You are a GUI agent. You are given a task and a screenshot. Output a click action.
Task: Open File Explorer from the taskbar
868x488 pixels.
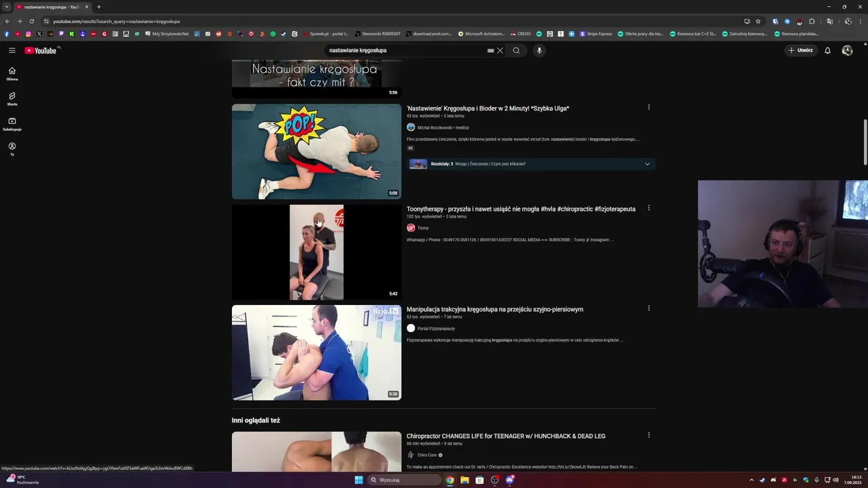465,480
